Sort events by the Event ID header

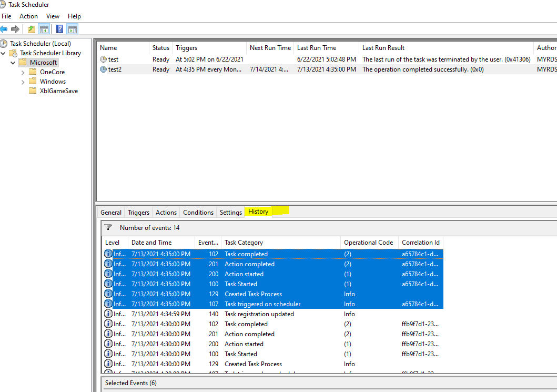pyautogui.click(x=208, y=243)
